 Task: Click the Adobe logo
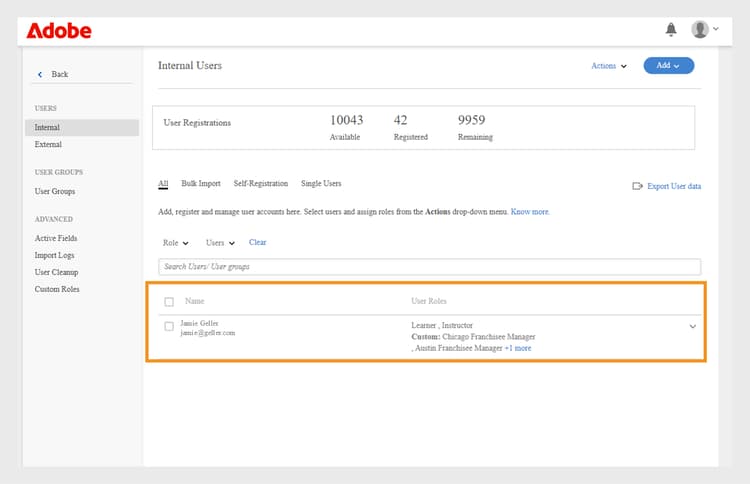(x=59, y=31)
